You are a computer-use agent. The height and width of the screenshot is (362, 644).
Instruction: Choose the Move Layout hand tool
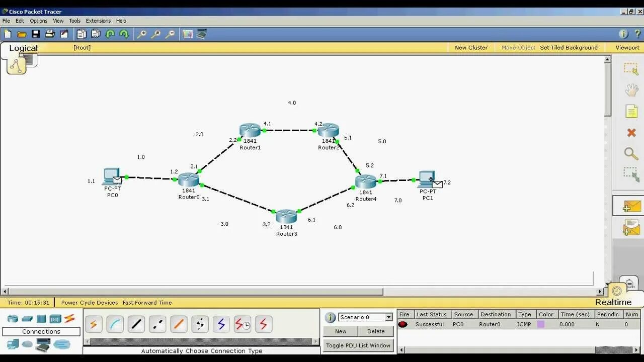pyautogui.click(x=631, y=90)
